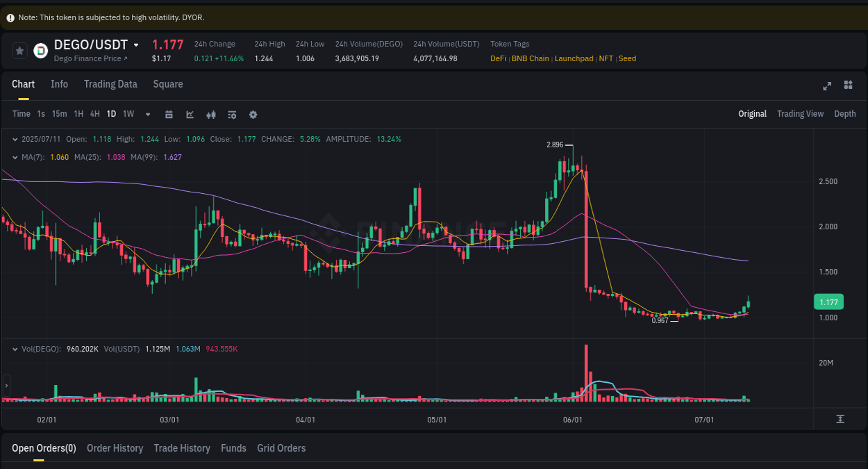Open the Trading Data tab
Screen dimensions: 868x469
coord(110,83)
